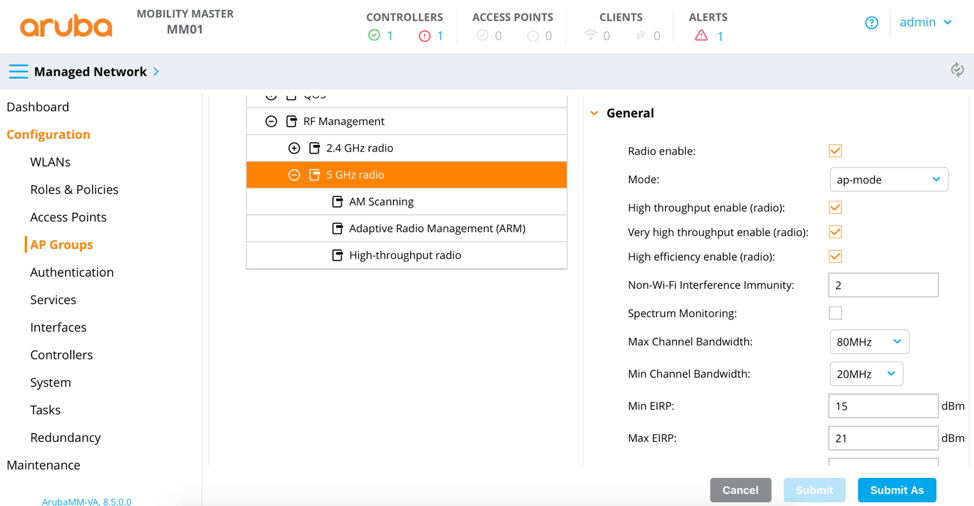Open the Mode ap-mode dropdown

[x=888, y=180]
